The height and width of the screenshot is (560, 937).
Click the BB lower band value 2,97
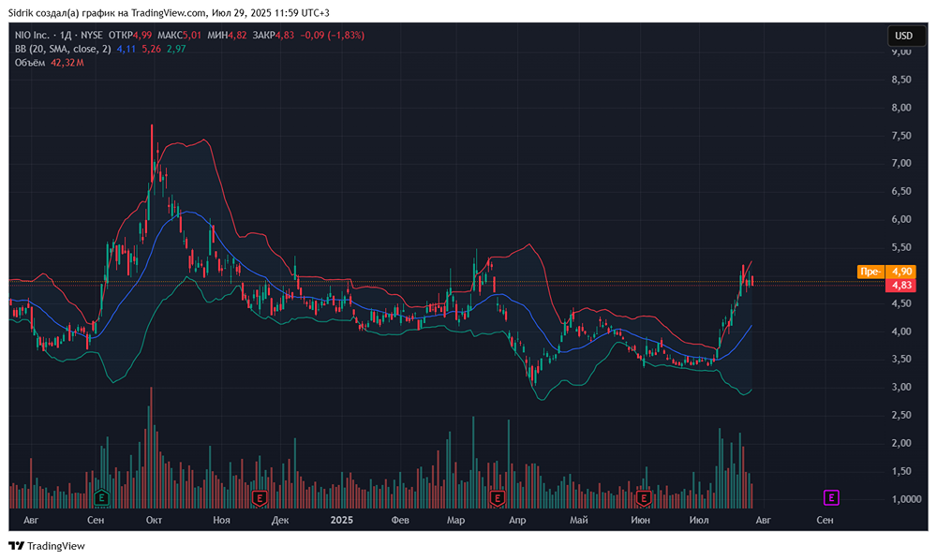(176, 49)
